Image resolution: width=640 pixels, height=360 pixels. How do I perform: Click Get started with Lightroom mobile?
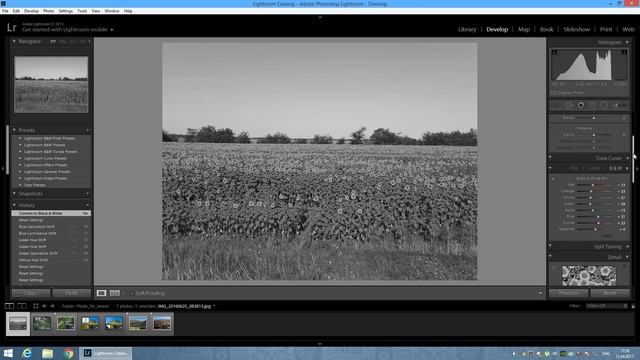click(x=65, y=30)
